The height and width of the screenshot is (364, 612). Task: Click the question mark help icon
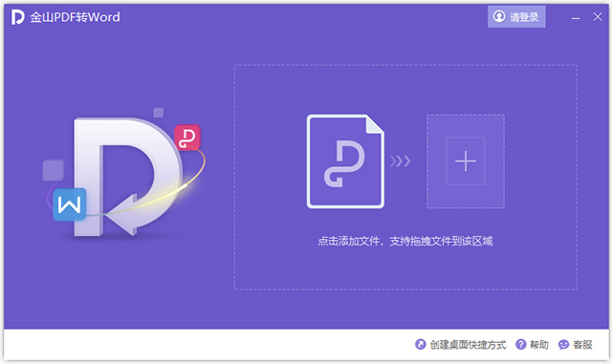pyautogui.click(x=521, y=344)
